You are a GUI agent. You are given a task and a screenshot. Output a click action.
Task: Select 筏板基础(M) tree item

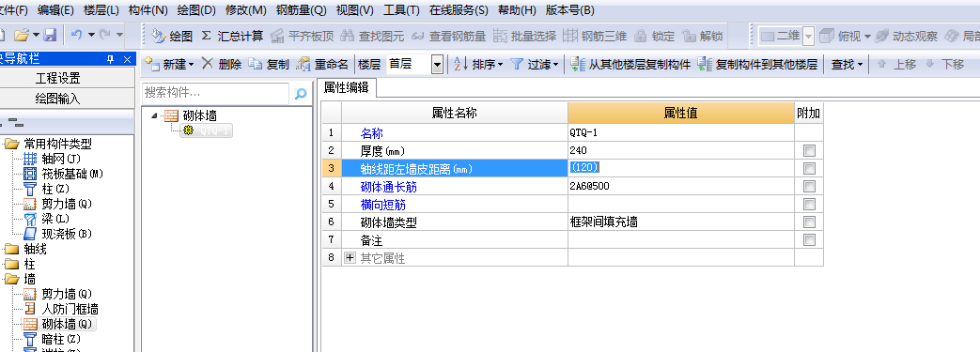pyautogui.click(x=63, y=174)
